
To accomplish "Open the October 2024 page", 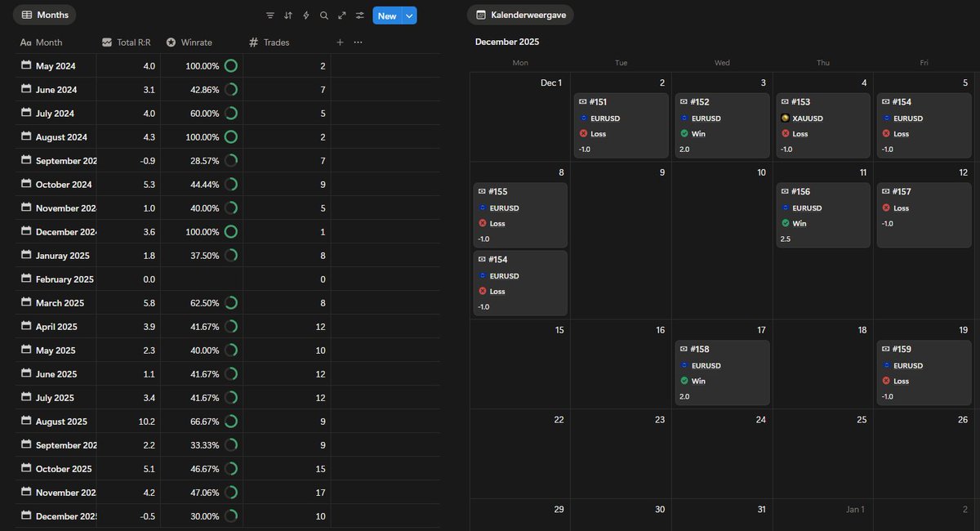I will [64, 185].
